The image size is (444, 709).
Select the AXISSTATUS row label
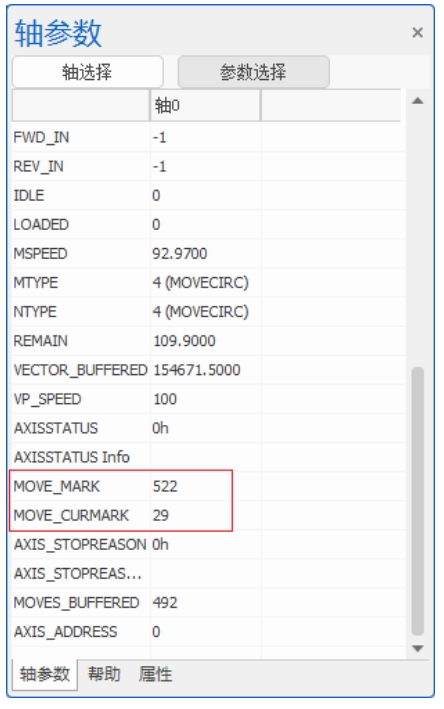tap(56, 428)
